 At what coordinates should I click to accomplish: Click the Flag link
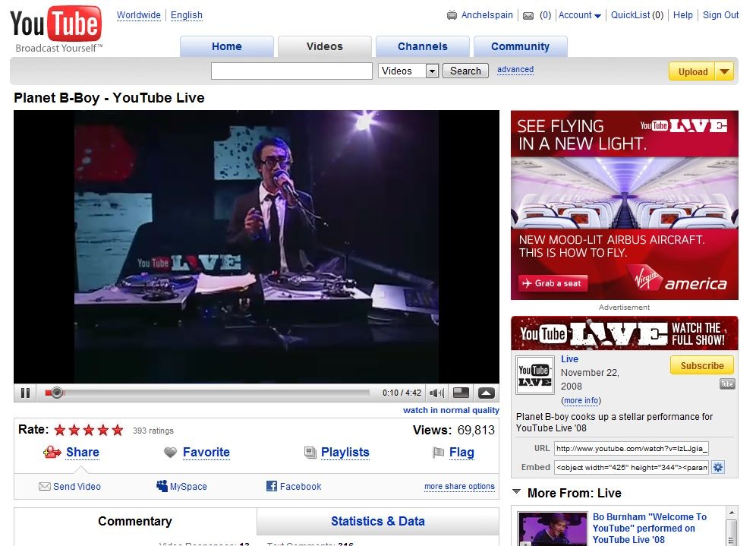click(x=461, y=453)
